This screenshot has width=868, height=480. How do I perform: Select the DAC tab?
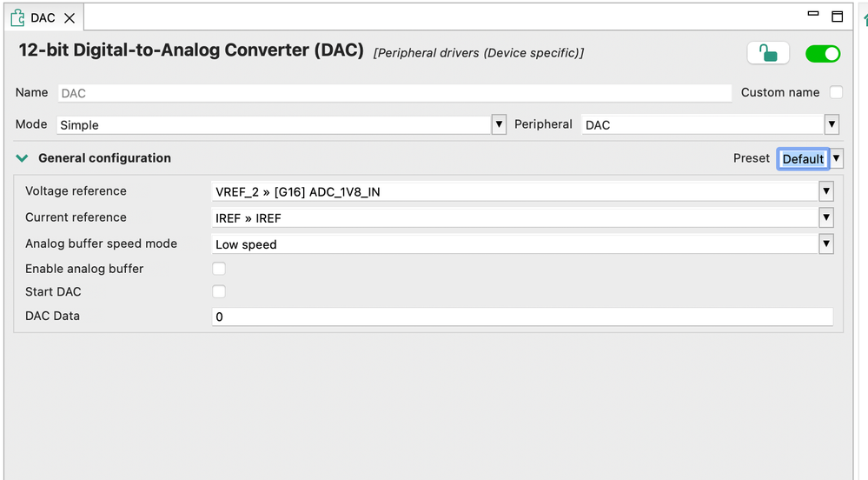tap(43, 17)
